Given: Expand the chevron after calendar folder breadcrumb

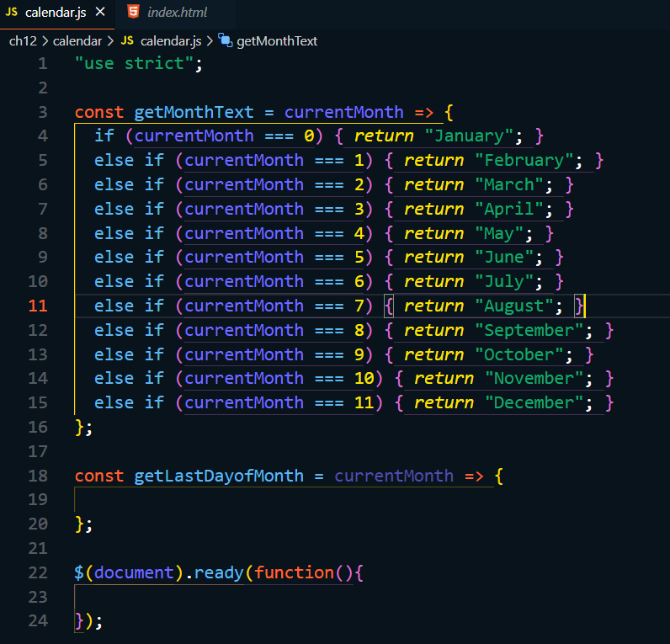Looking at the screenshot, I should point(110,41).
